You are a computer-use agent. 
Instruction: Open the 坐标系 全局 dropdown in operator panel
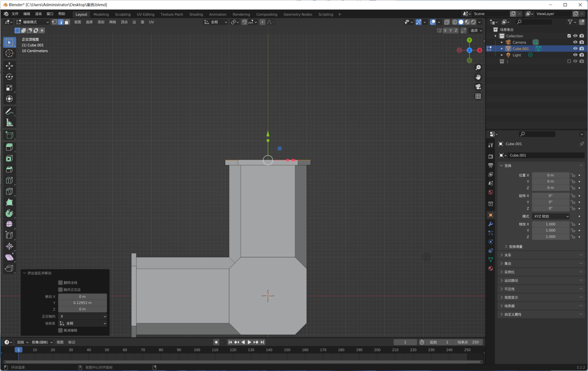coord(83,323)
